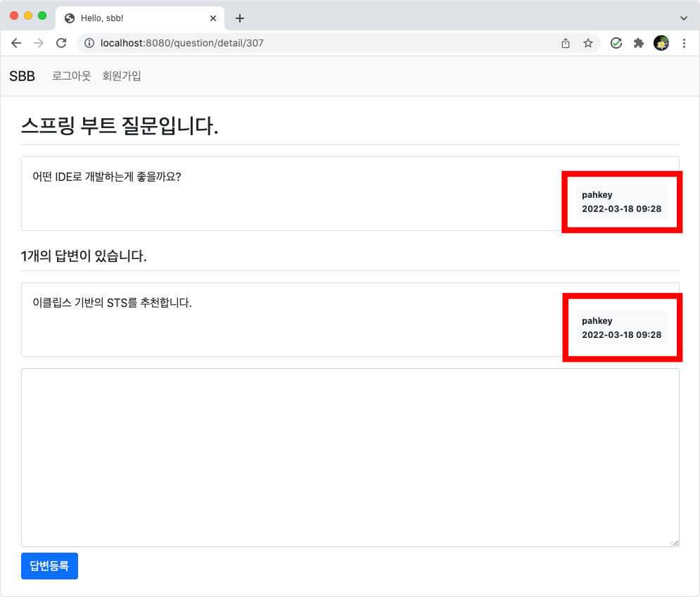Click the macOS minimize yellow button
The image size is (700, 597).
[28, 15]
